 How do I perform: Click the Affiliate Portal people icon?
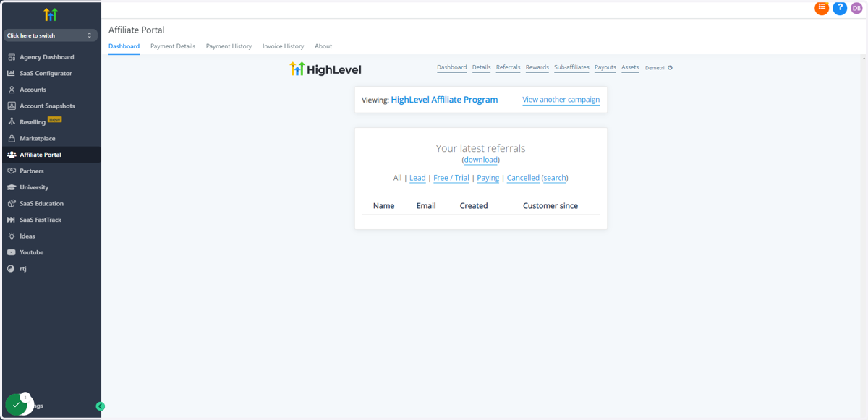(x=12, y=155)
